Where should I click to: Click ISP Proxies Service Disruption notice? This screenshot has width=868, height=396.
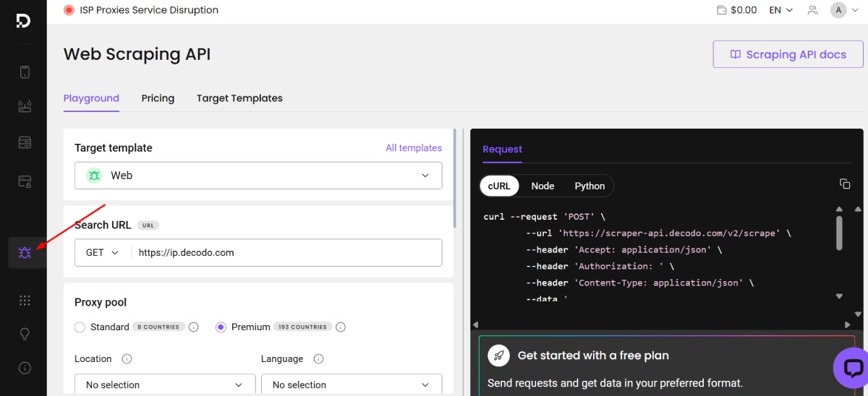[150, 10]
